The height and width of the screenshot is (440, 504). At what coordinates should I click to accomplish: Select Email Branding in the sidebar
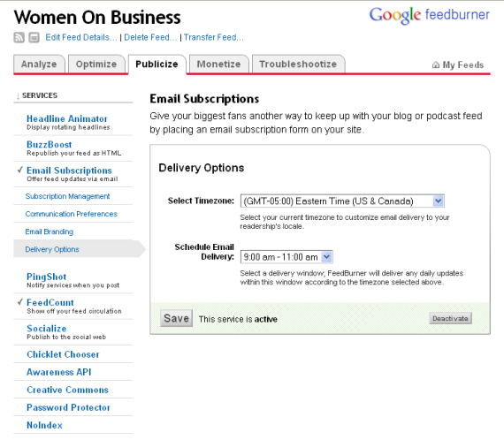tap(50, 231)
